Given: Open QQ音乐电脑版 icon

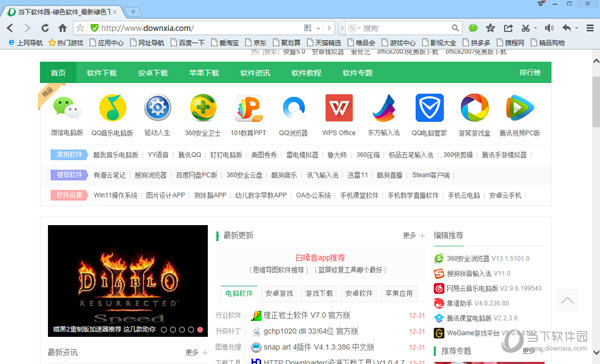Looking at the screenshot, I should [x=112, y=108].
